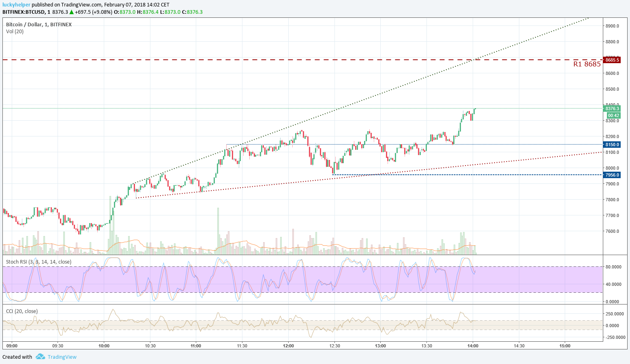The width and height of the screenshot is (630, 364).
Task: Click the +697.5 (+9.08%) change value
Action: tap(94, 12)
